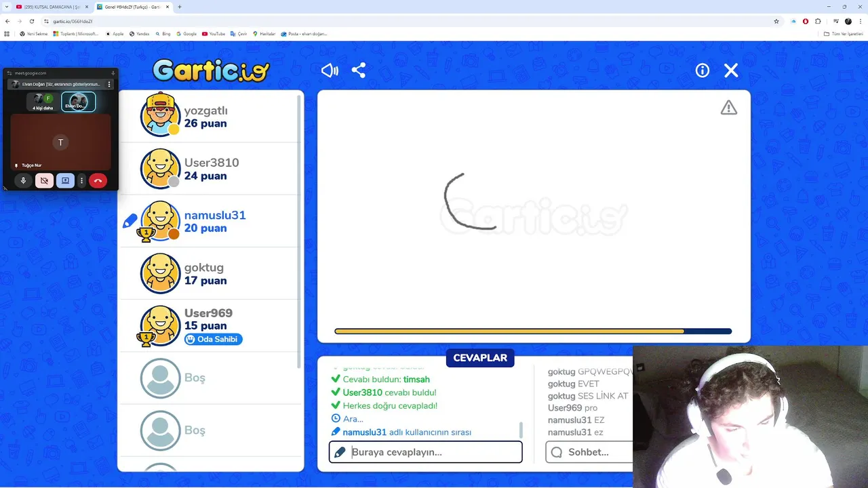
Task: Click the answer field "Buraya cevaplayın..."
Action: tap(426, 452)
